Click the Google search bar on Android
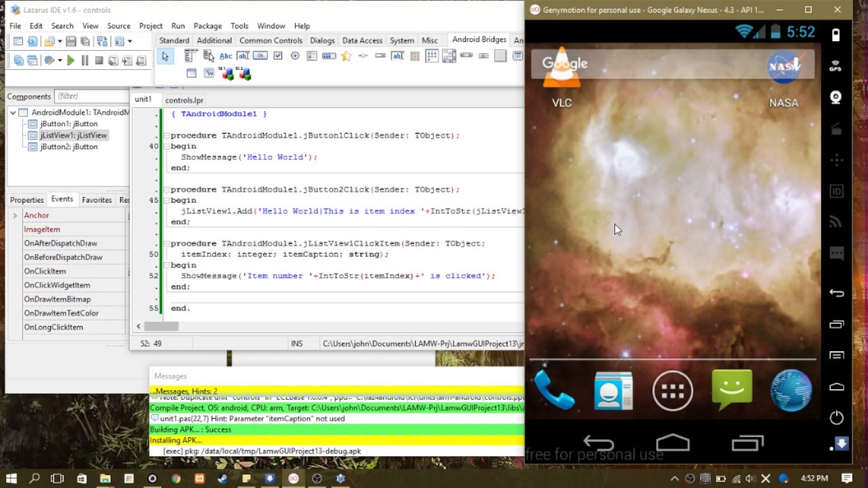 tap(673, 64)
